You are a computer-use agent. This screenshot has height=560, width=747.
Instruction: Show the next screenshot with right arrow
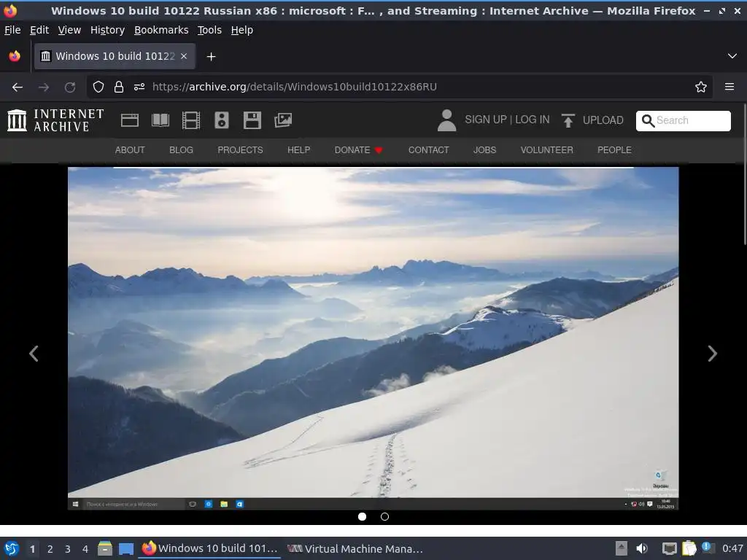click(712, 354)
